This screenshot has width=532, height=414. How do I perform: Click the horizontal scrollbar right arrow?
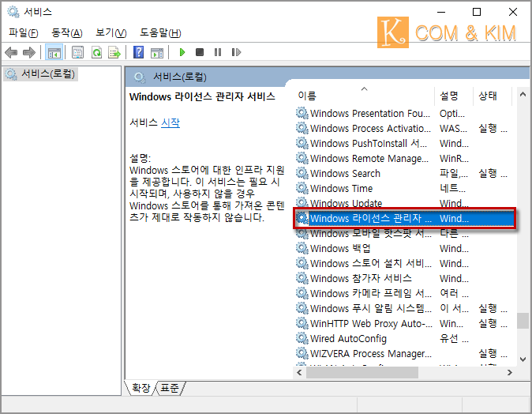click(510, 373)
